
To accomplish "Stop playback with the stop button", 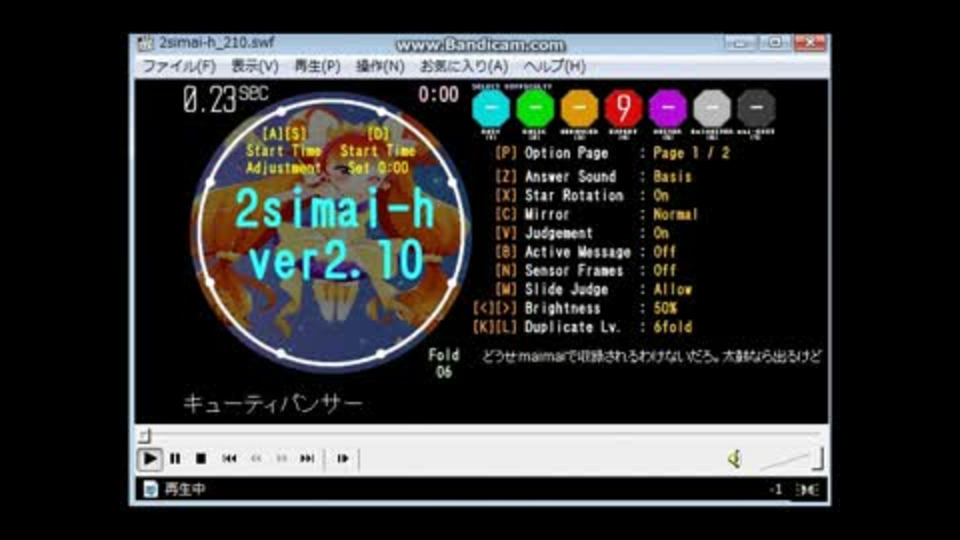I will pos(201,459).
